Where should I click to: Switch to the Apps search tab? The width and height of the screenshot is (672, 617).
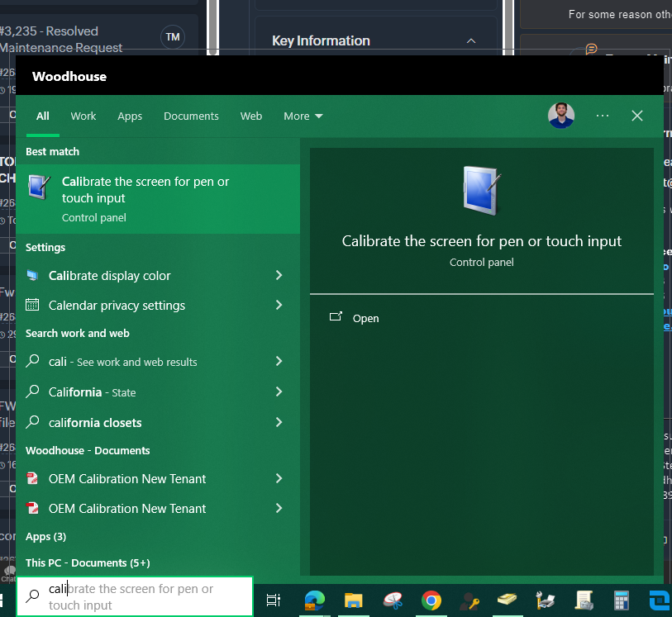[x=130, y=116]
